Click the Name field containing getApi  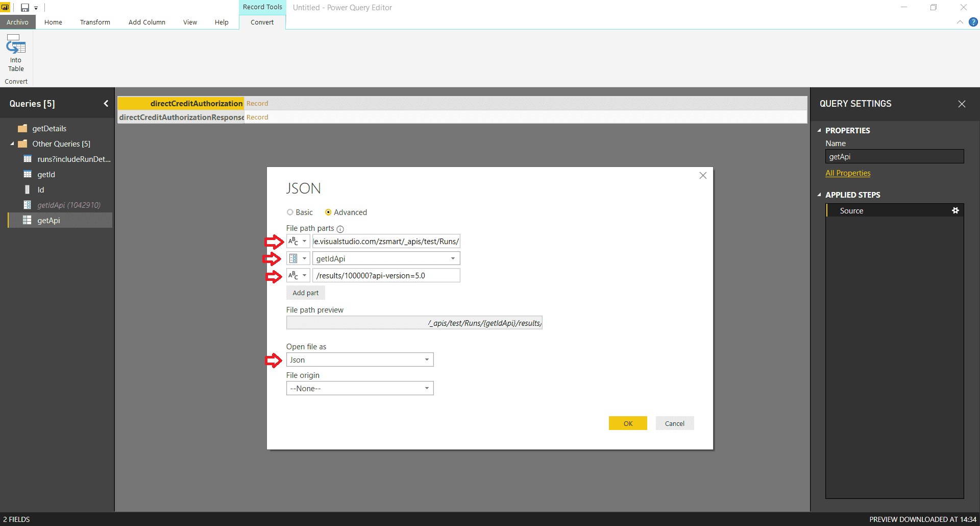click(894, 156)
